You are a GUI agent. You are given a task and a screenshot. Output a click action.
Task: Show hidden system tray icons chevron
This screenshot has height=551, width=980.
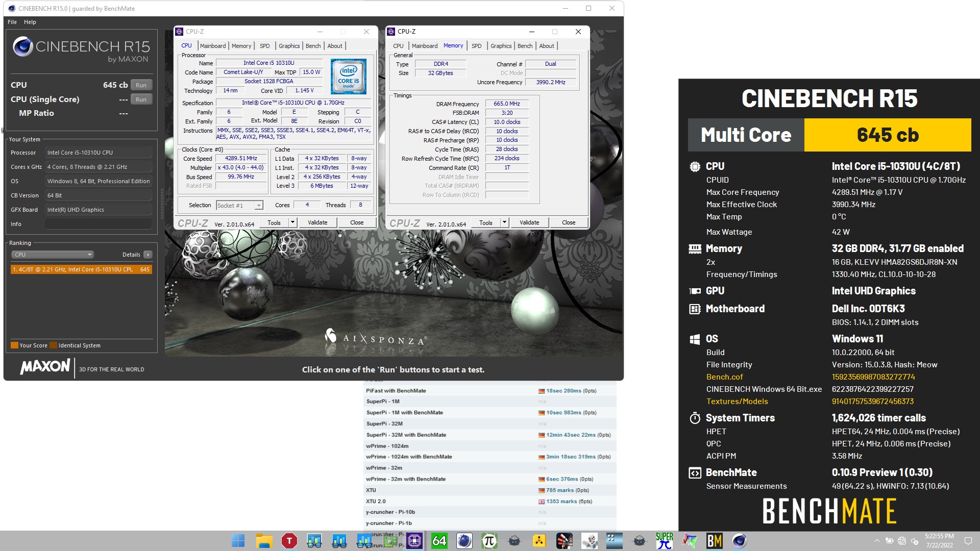click(877, 541)
